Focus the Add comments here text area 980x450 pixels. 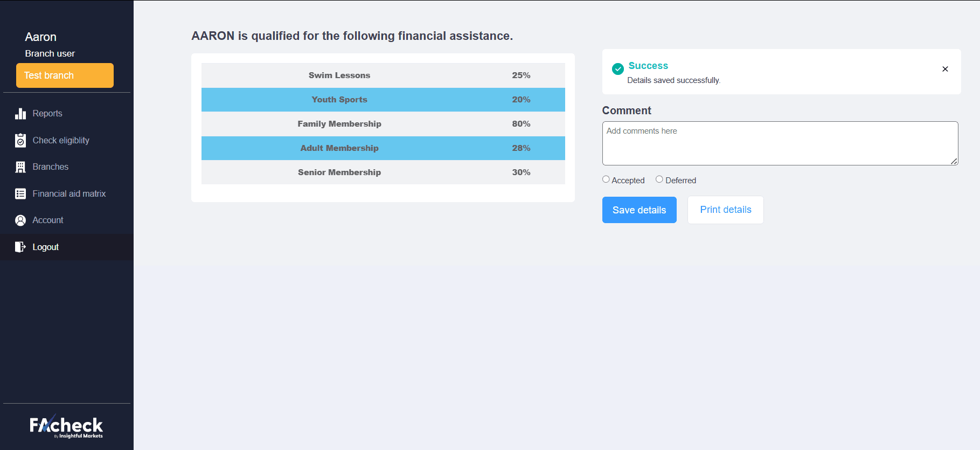[x=780, y=143]
